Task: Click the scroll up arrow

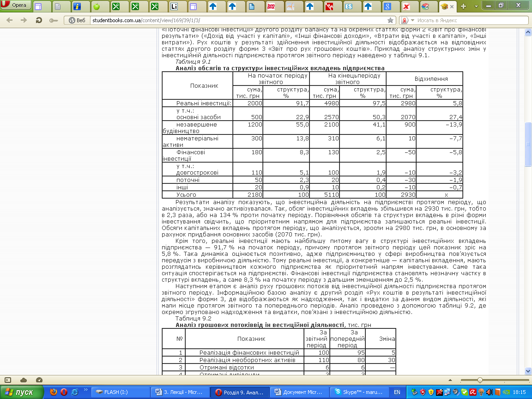Action: point(528,32)
